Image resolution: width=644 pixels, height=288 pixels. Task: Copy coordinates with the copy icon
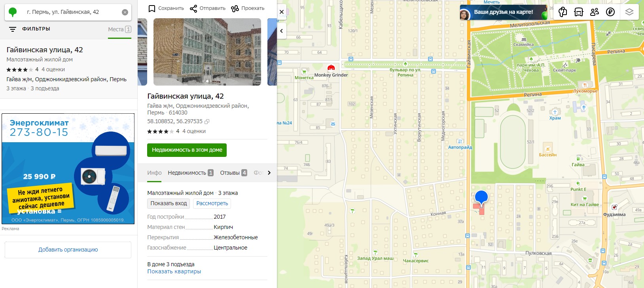[207, 122]
